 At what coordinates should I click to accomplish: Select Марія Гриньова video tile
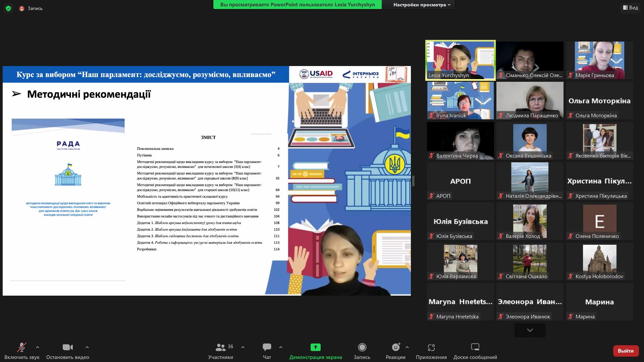(x=600, y=60)
